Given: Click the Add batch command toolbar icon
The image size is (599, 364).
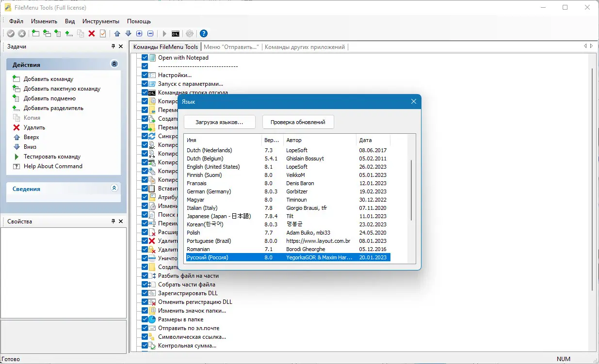Looking at the screenshot, I should [47, 33].
